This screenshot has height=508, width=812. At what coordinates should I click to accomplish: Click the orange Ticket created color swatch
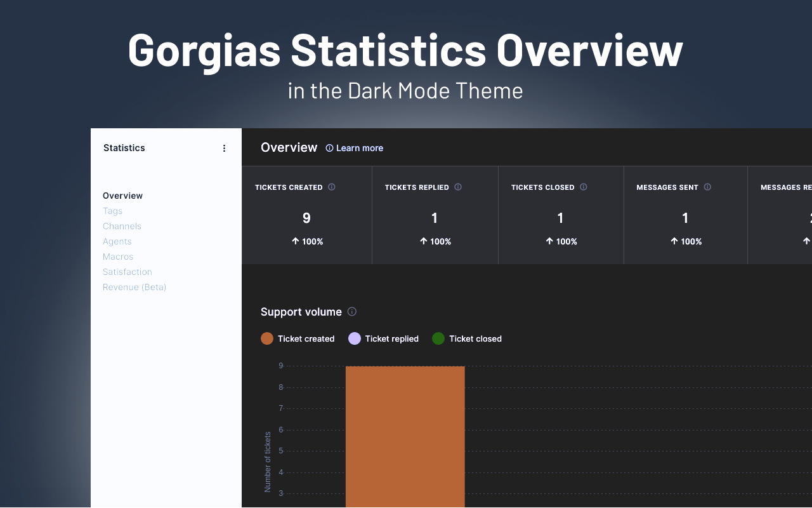[x=266, y=338]
